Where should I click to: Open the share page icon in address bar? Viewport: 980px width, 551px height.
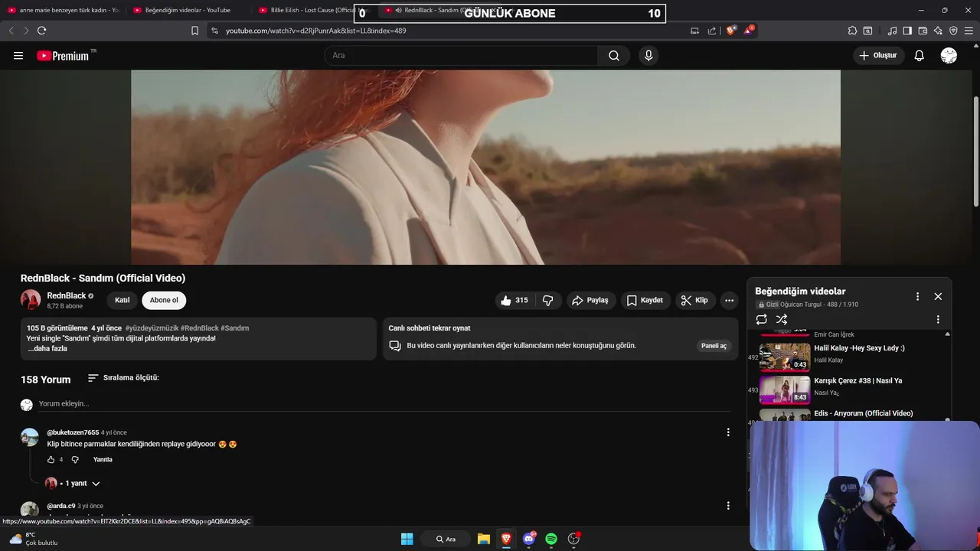point(712,31)
